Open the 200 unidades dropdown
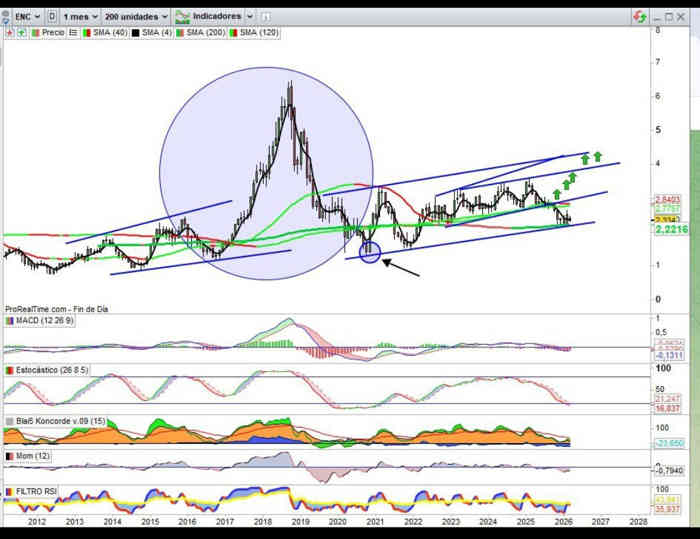Image resolution: width=700 pixels, height=539 pixels. (x=138, y=17)
